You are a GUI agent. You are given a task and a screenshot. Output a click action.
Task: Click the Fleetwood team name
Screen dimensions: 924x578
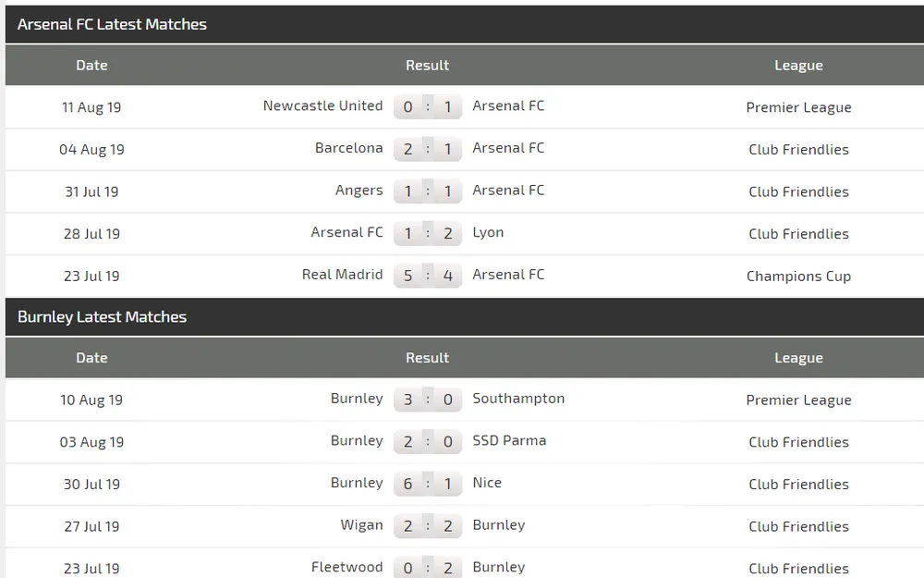point(346,567)
